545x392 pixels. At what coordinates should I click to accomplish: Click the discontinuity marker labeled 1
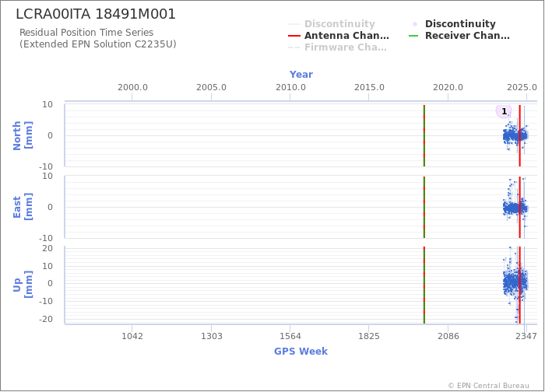click(503, 111)
